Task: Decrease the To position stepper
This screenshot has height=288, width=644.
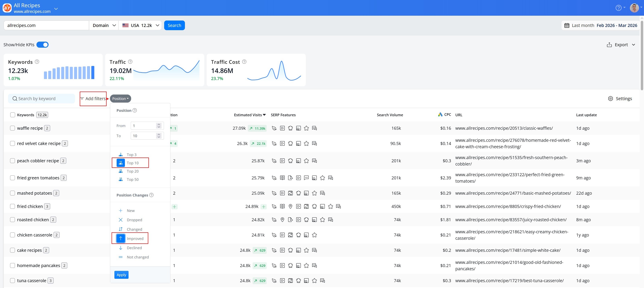Action: coord(159,137)
